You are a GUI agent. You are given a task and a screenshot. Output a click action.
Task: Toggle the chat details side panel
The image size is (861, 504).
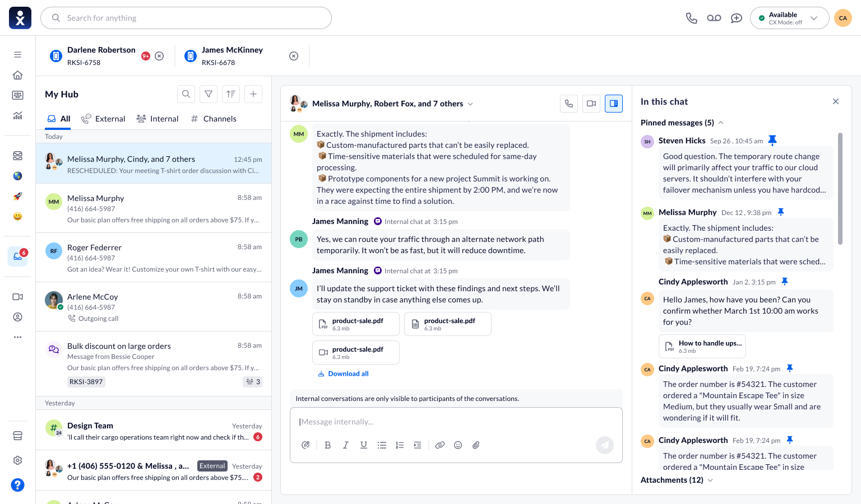pyautogui.click(x=614, y=104)
